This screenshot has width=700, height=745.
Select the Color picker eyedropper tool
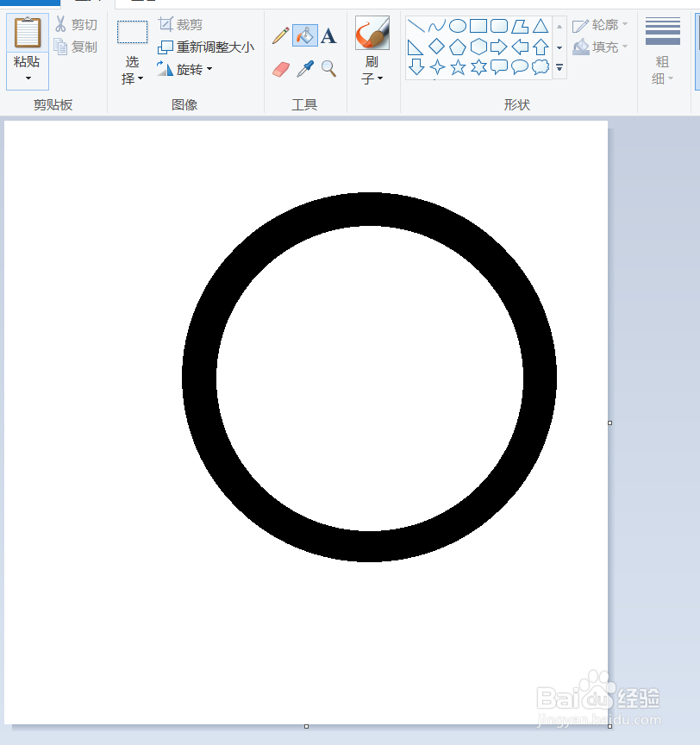(x=305, y=69)
